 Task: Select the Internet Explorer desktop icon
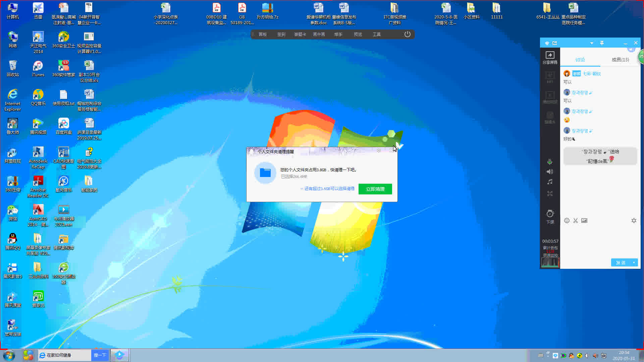(13, 100)
